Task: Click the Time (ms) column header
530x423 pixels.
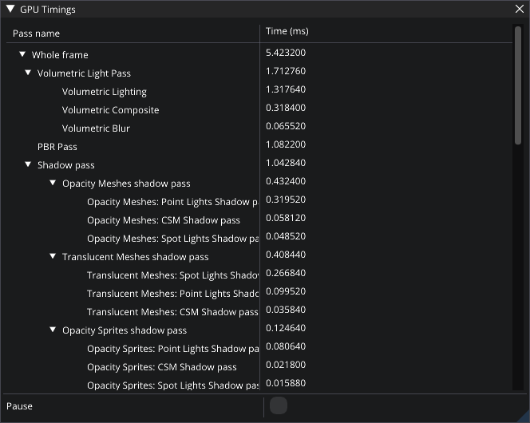Action: point(287,31)
